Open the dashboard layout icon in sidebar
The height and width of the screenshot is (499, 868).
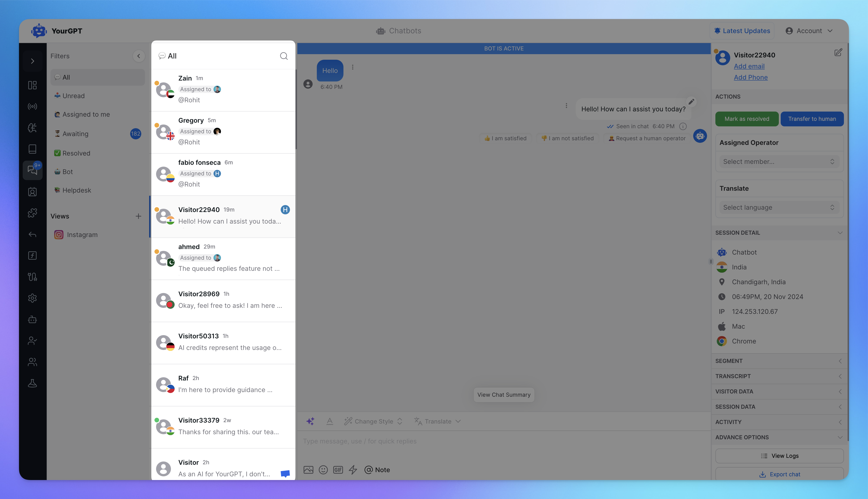[33, 85]
